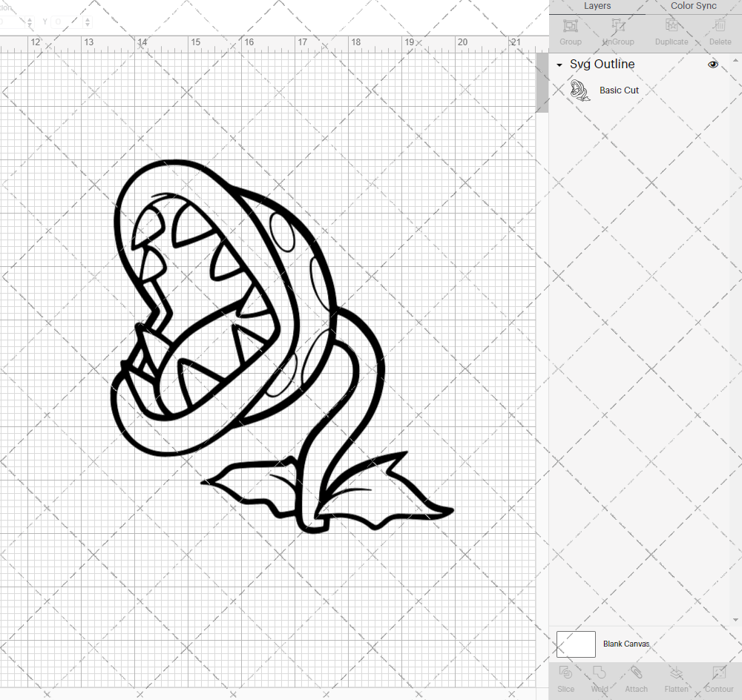The height and width of the screenshot is (700, 742).
Task: Select the Svg Outline layer name
Action: (x=602, y=65)
